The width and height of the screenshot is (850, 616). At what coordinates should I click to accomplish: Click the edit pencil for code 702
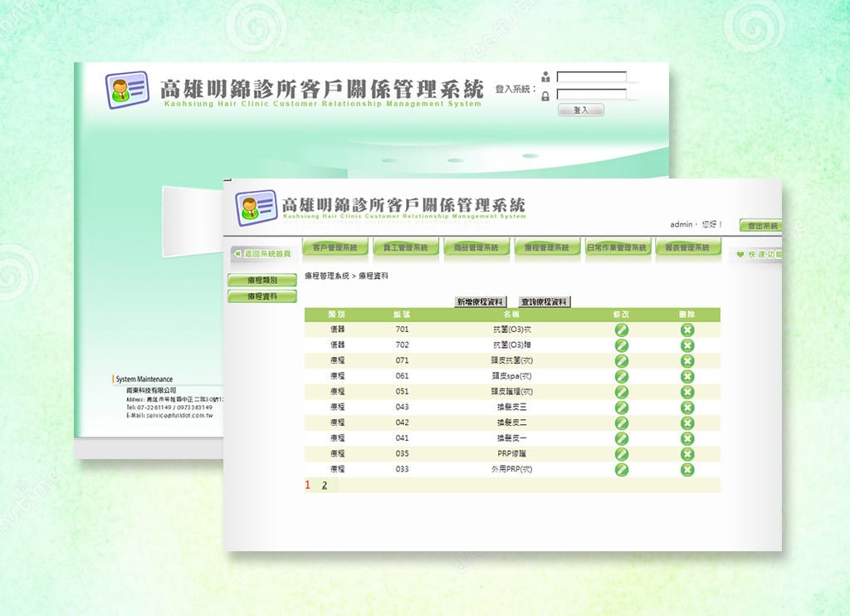(x=621, y=345)
